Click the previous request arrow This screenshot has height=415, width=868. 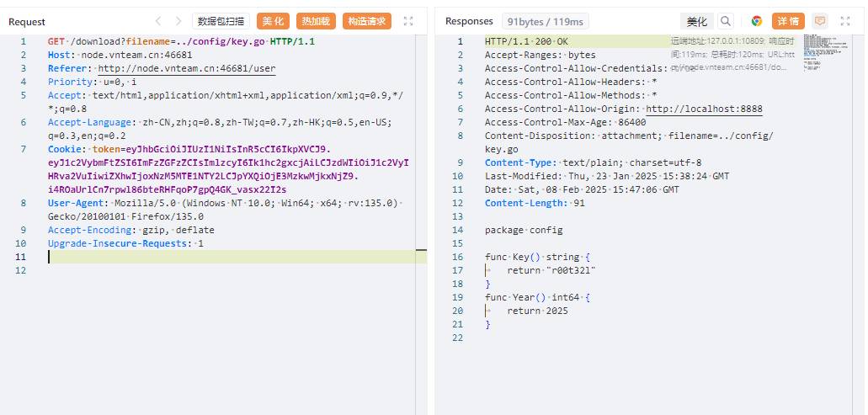tap(157, 21)
